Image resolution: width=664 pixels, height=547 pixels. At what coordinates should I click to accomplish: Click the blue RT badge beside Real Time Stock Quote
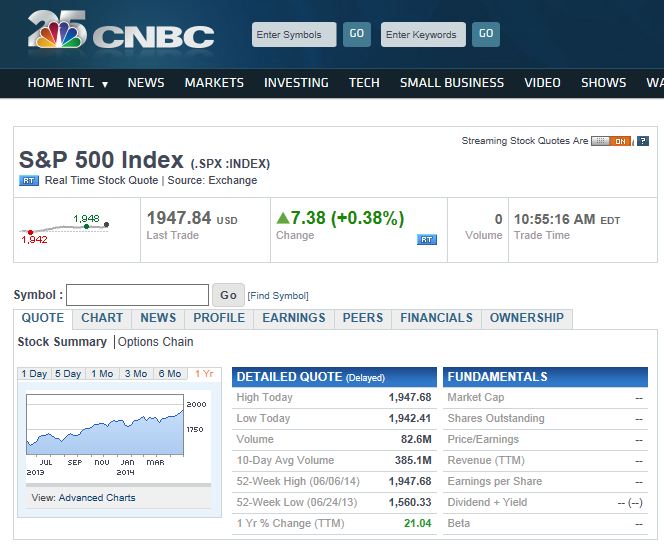[x=29, y=181]
